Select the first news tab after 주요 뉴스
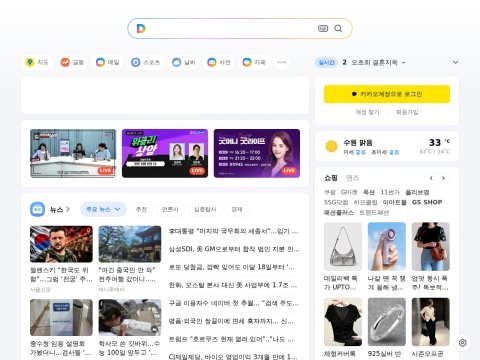The image size is (480, 360). 141,209
